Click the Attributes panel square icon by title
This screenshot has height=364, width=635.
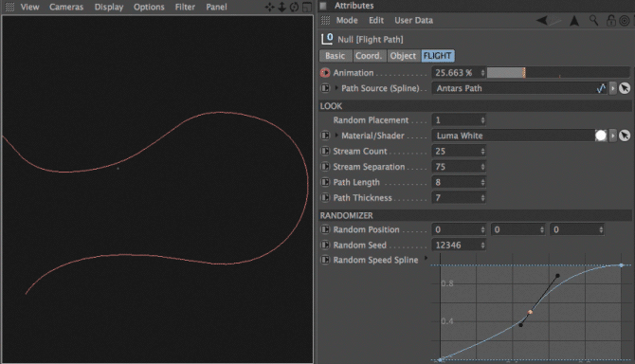click(x=323, y=6)
